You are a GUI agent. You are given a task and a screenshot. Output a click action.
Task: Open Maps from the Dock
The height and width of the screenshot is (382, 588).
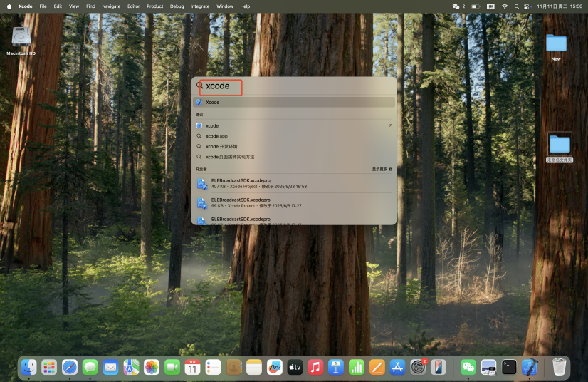131,367
